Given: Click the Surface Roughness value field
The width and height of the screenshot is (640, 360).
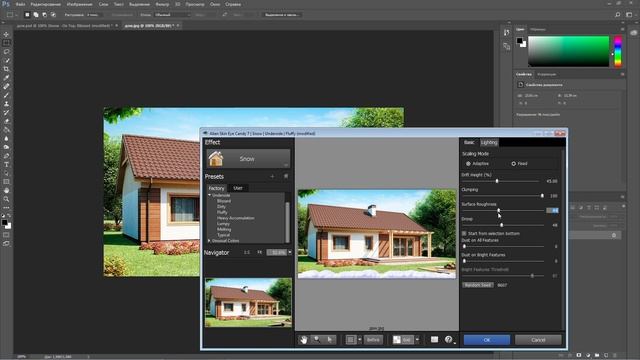Looking at the screenshot, I should [x=553, y=210].
